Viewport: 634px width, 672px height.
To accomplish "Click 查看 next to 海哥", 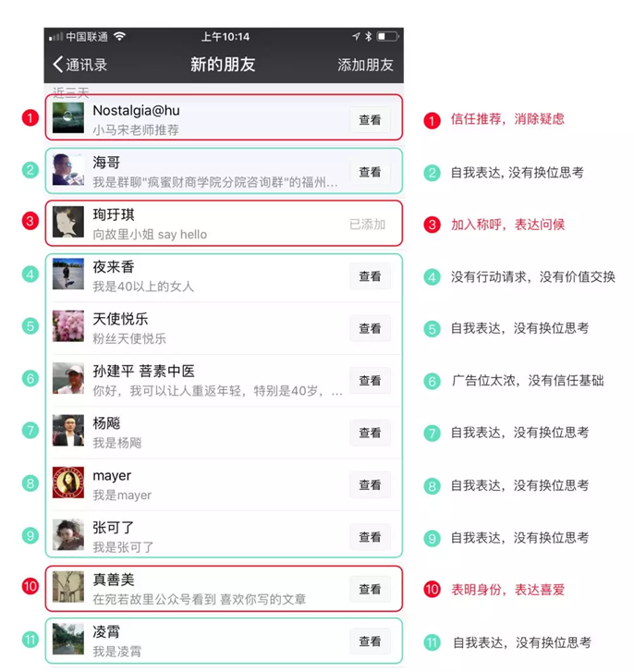I will pos(370,172).
